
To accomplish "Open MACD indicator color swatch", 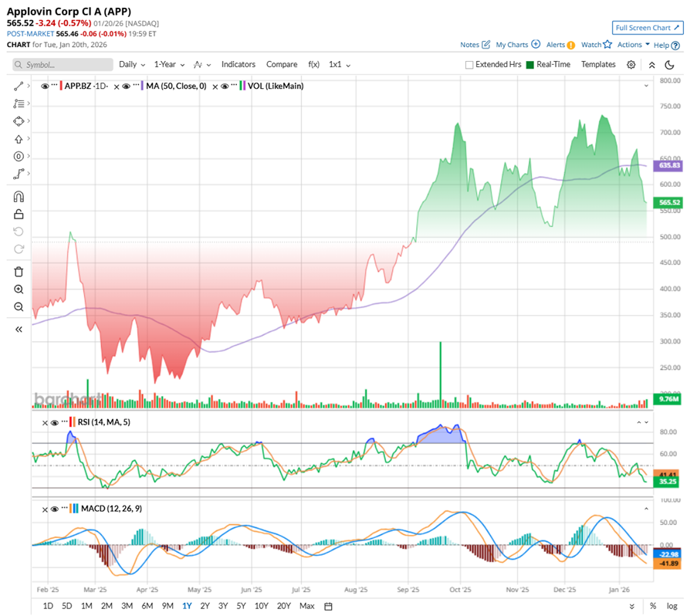I will tap(74, 509).
